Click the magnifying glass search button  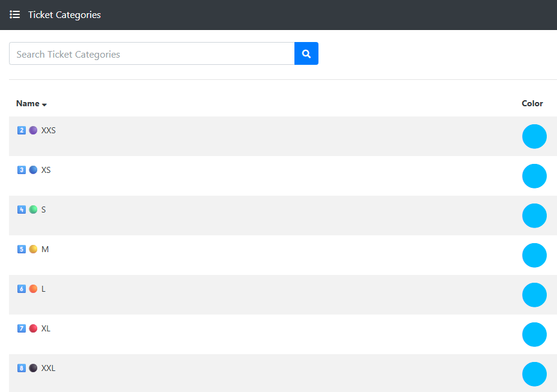(306, 54)
